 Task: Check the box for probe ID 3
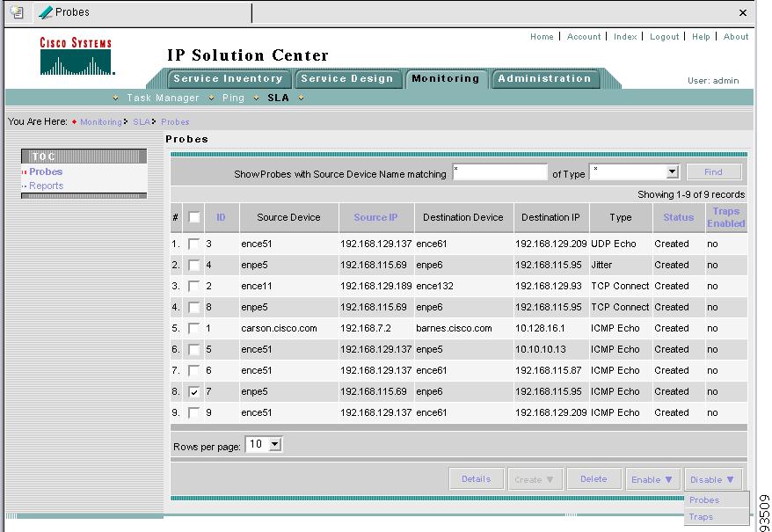tap(194, 244)
